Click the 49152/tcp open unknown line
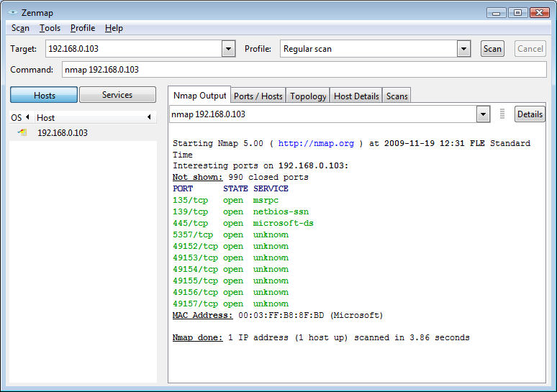 coord(230,246)
